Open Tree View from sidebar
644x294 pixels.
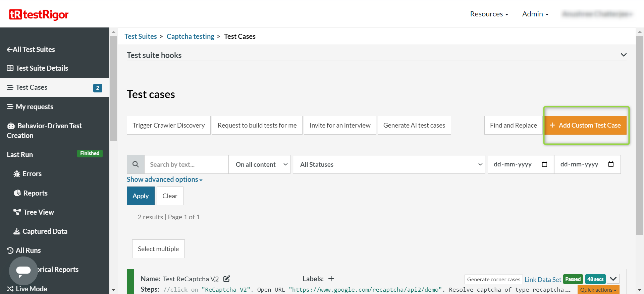pyautogui.click(x=38, y=212)
